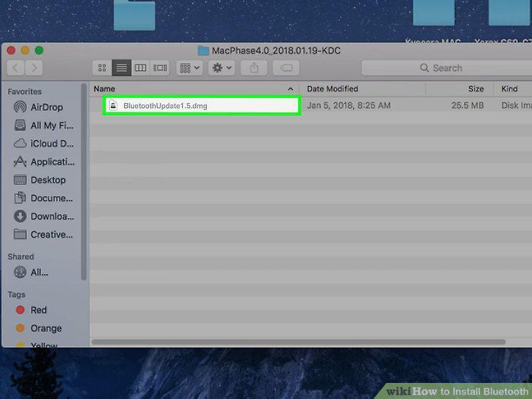532x399 pixels.
Task: Close the Finder window with red button
Action: (11, 50)
